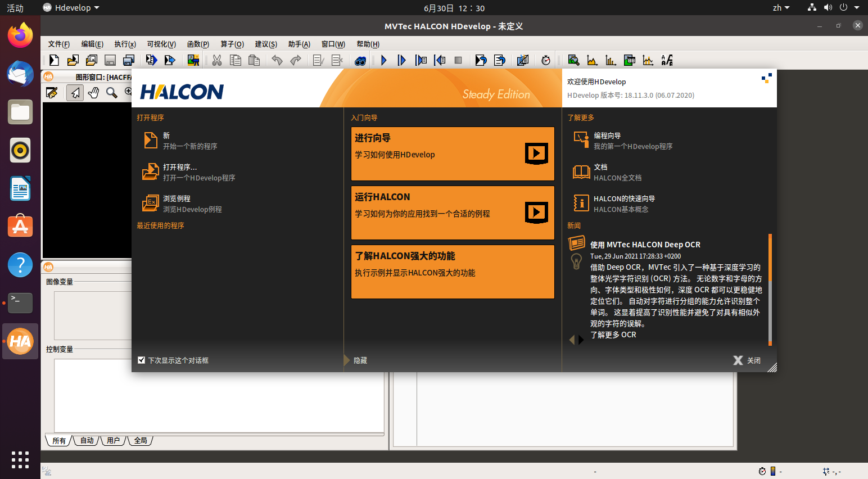Stop execution with the Stop icon

click(x=458, y=60)
